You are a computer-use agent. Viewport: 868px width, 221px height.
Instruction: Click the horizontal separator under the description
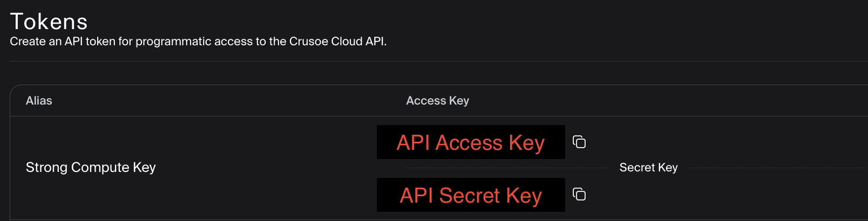click(x=432, y=61)
